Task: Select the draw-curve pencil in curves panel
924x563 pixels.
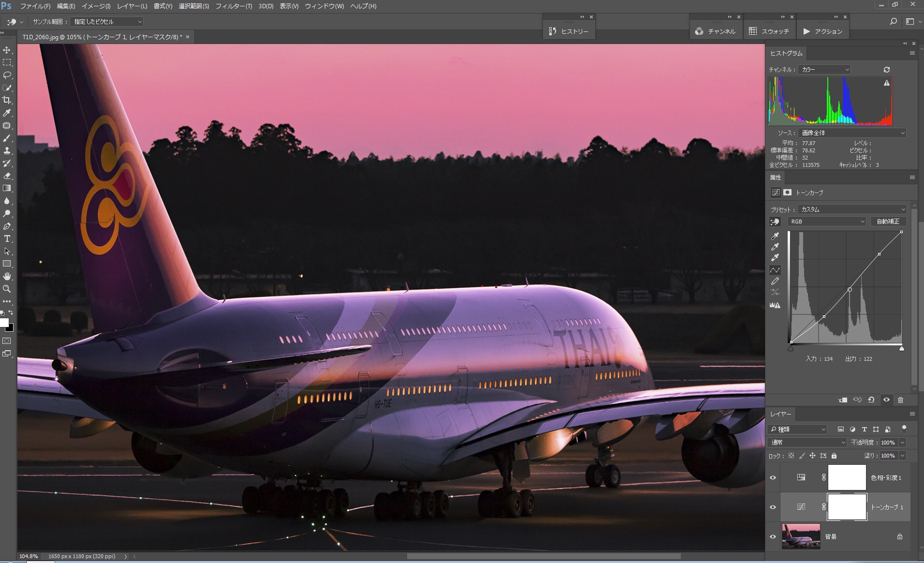Action: (775, 281)
